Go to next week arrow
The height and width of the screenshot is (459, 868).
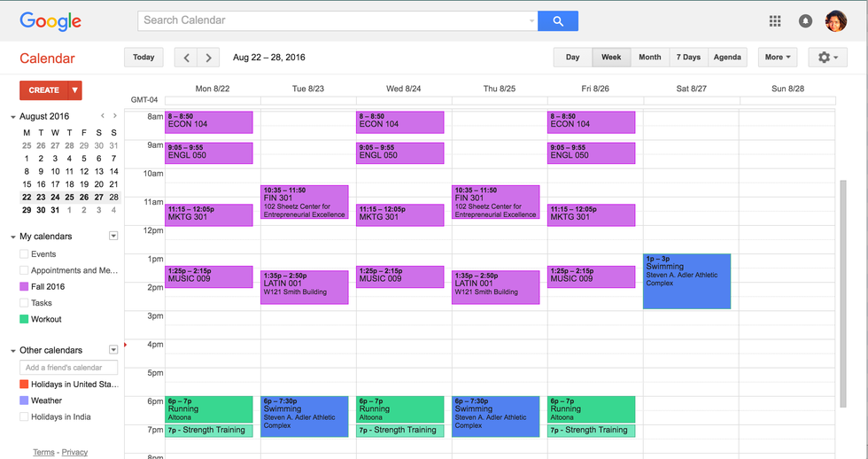pyautogui.click(x=208, y=58)
